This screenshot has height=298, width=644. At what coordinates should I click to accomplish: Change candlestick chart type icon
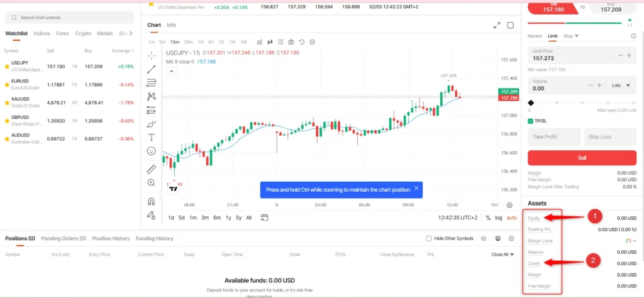(270, 42)
